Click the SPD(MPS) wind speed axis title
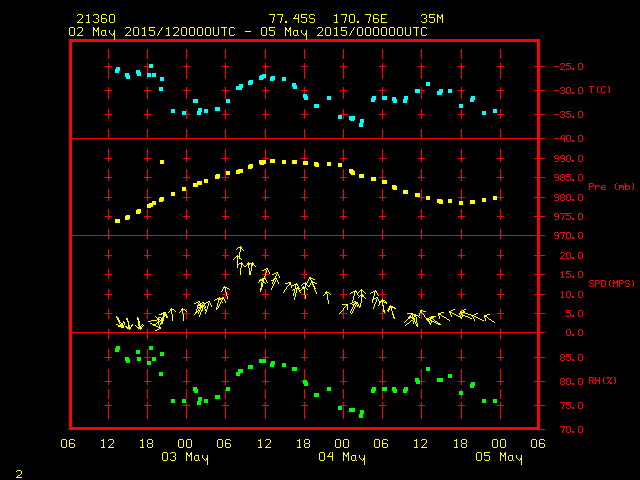This screenshot has height=480, width=640. coord(611,283)
